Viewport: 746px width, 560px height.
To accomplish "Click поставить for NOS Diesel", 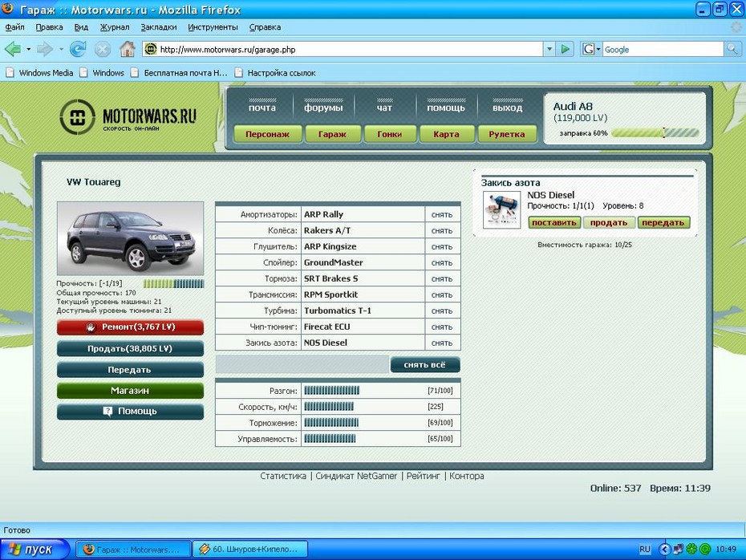I will [554, 223].
